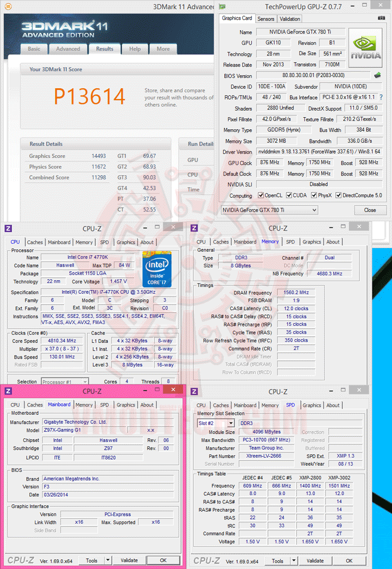Viewport: 392px width, 569px height.
Task: Open the Caches tab in the CPU window
Action: coord(35,242)
